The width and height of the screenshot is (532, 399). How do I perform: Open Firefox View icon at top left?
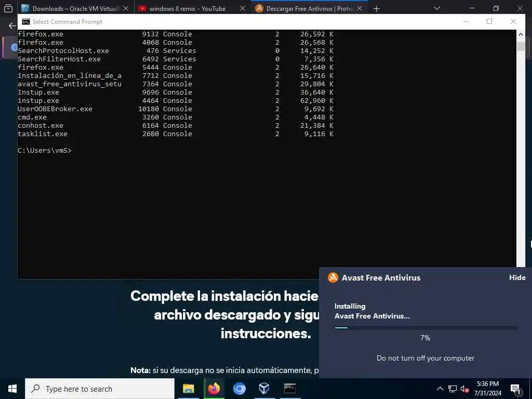(x=8, y=8)
